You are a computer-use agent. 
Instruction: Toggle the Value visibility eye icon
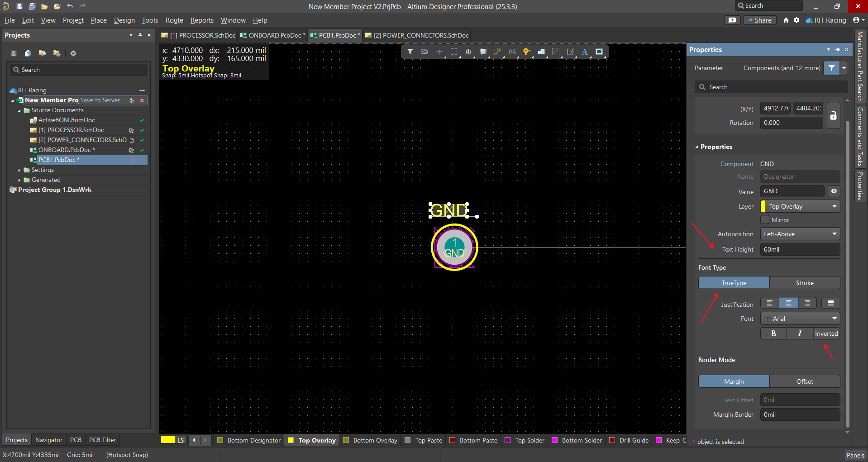(x=834, y=191)
